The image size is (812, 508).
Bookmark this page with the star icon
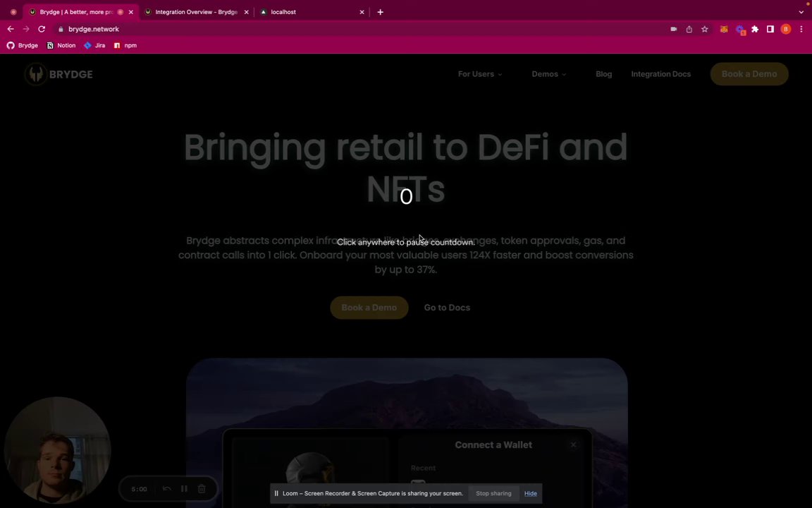(704, 29)
